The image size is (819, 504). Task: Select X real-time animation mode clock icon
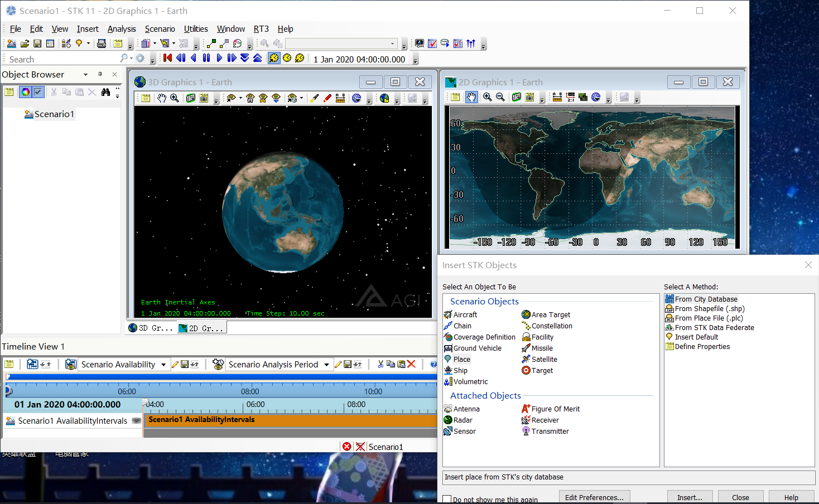point(300,58)
